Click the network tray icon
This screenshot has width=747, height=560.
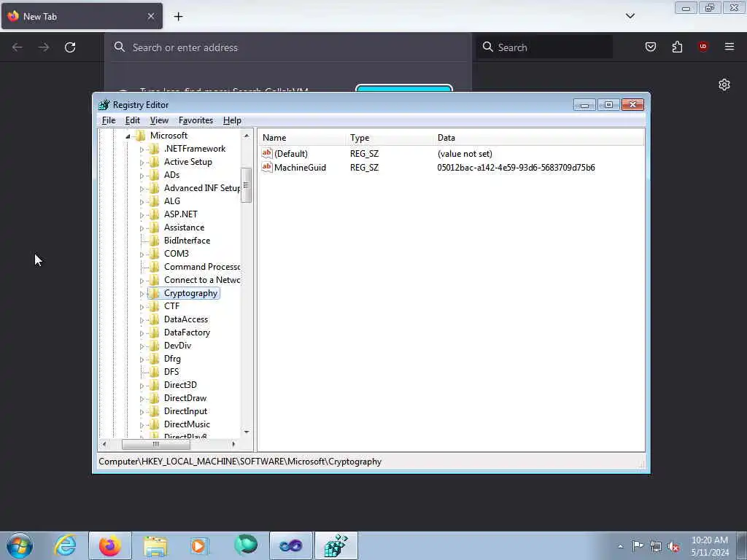click(x=656, y=546)
